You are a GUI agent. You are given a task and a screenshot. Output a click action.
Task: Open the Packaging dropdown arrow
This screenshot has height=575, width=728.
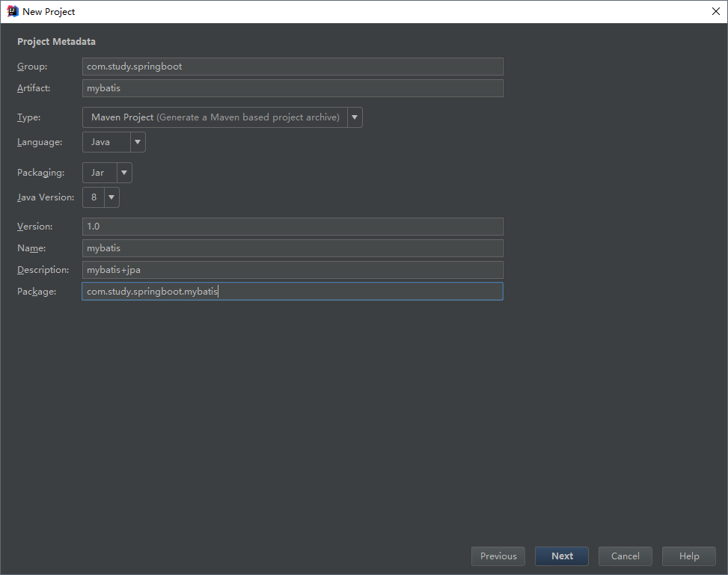click(124, 173)
